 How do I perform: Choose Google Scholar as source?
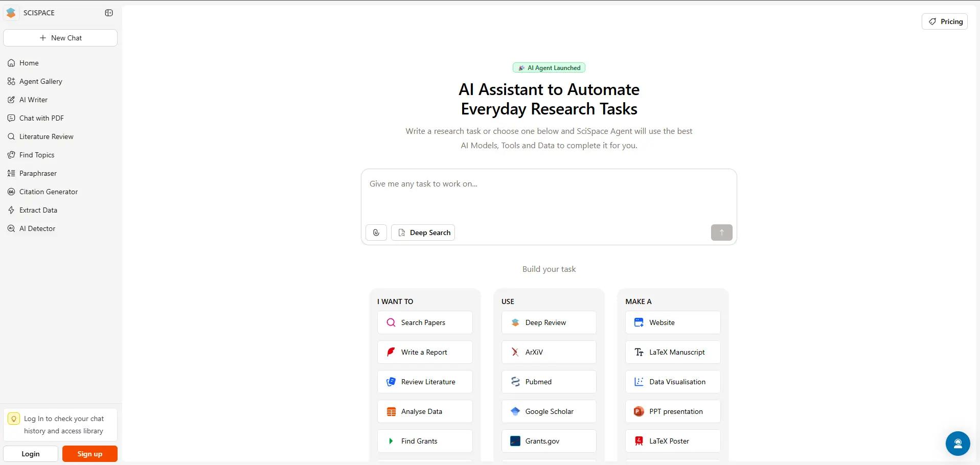549,411
